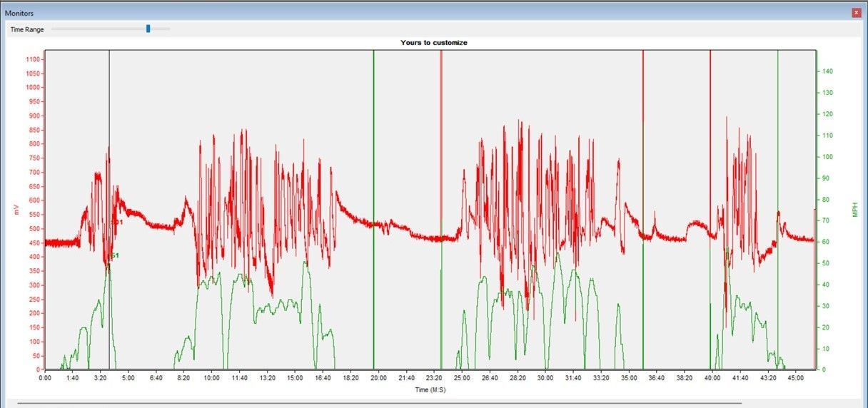Close the Monitors window

pos(856,13)
